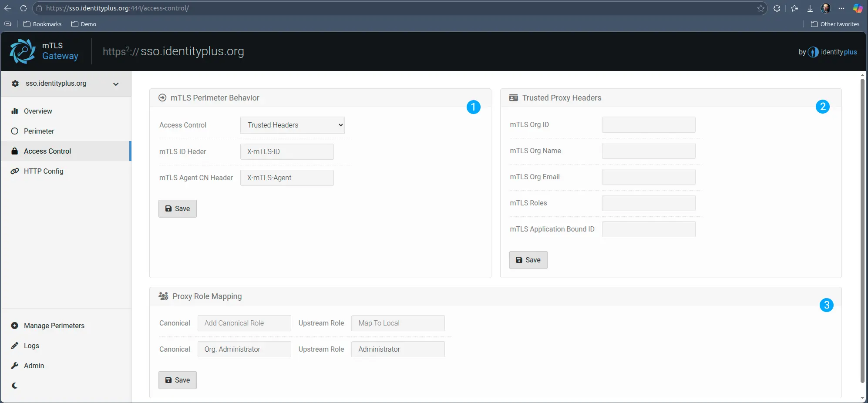Click the Add Canonical Role input field
This screenshot has height=403, width=868.
click(x=244, y=323)
